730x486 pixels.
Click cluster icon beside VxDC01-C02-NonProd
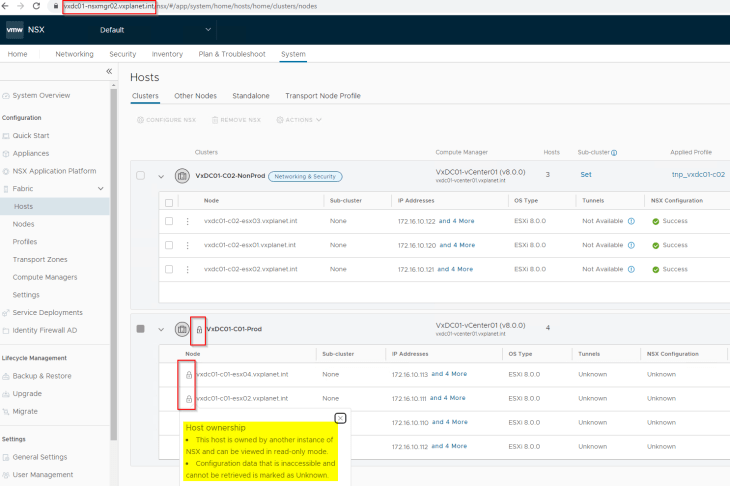click(182, 176)
